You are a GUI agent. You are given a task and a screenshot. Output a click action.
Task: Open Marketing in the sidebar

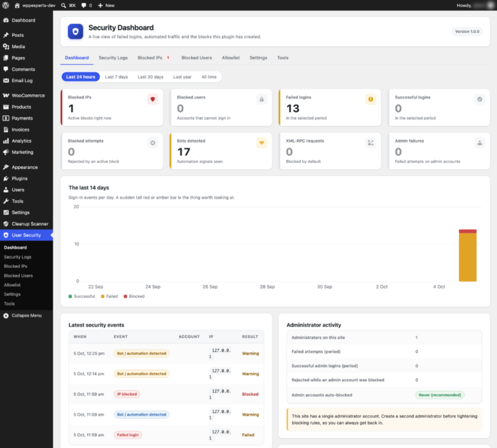tap(27, 152)
